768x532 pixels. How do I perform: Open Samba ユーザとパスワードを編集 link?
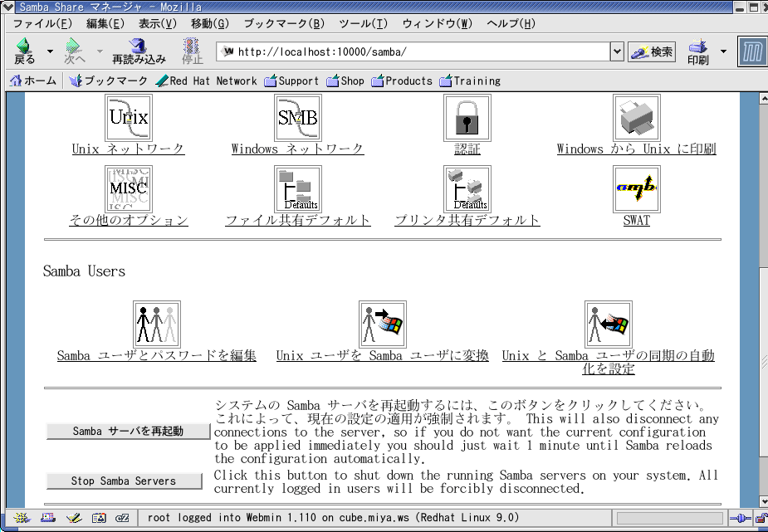(157, 356)
